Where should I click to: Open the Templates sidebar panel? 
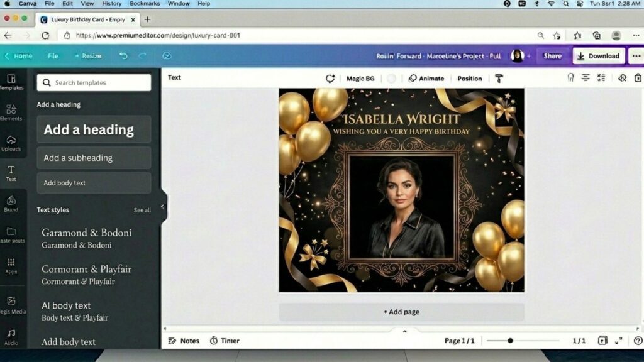point(11,82)
